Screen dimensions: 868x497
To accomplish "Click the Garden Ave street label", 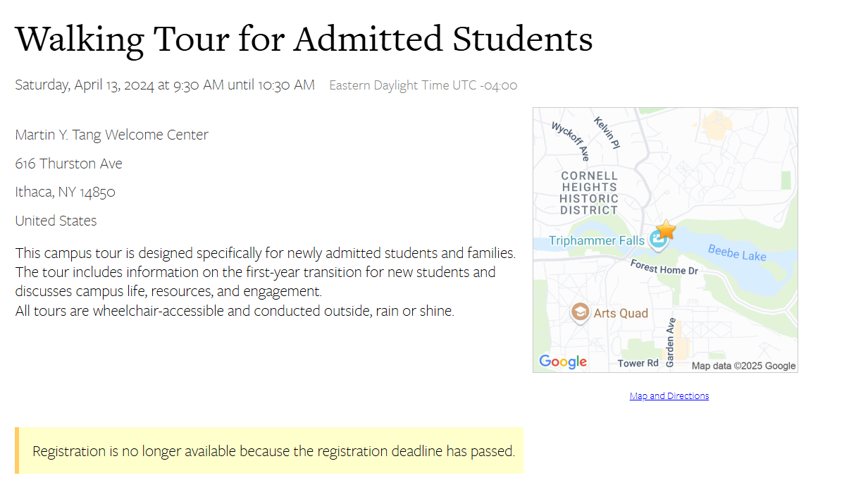I will 671,342.
